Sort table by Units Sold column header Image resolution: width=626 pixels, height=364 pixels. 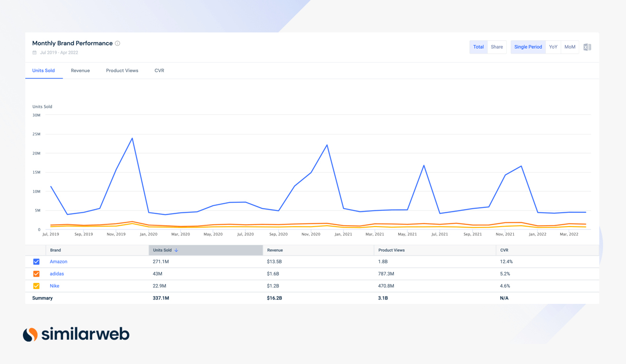click(206, 250)
